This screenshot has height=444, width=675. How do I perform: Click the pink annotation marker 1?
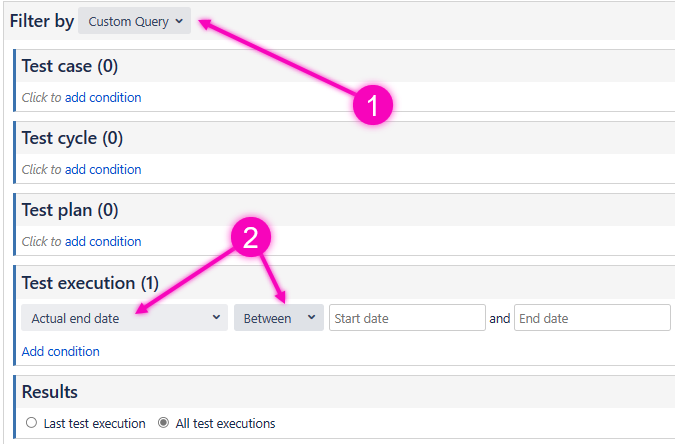click(x=373, y=105)
